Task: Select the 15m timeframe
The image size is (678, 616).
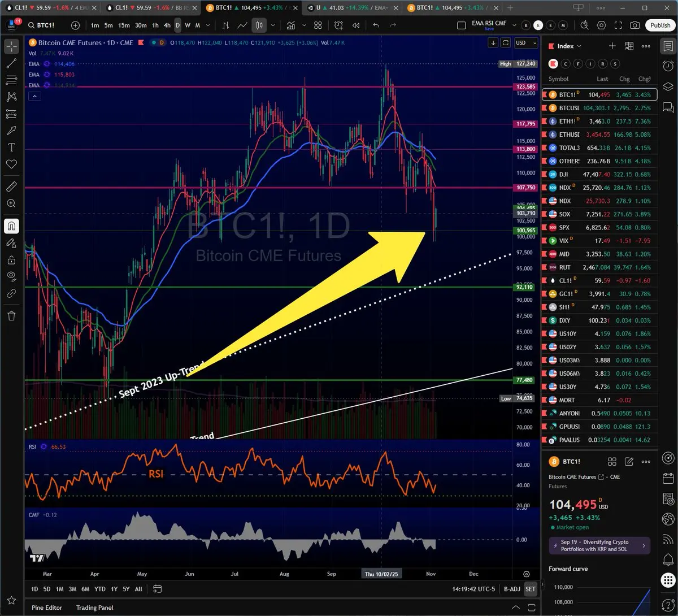Action: coord(124,25)
